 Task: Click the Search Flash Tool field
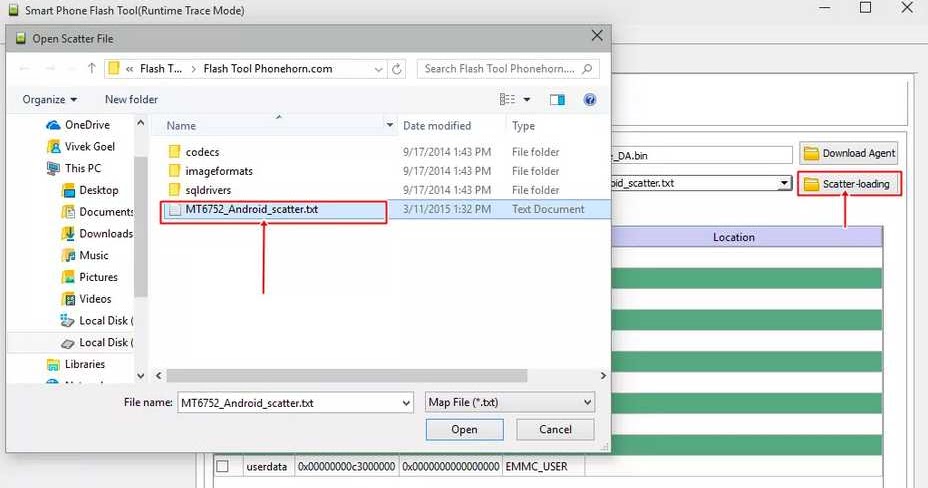point(499,69)
